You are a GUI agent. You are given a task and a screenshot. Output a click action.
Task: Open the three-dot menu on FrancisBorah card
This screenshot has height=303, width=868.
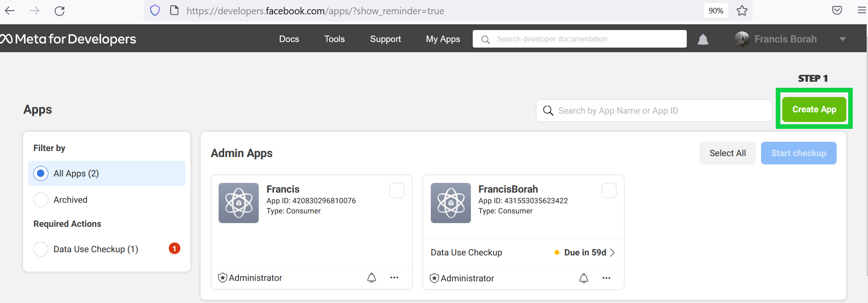[x=606, y=278]
